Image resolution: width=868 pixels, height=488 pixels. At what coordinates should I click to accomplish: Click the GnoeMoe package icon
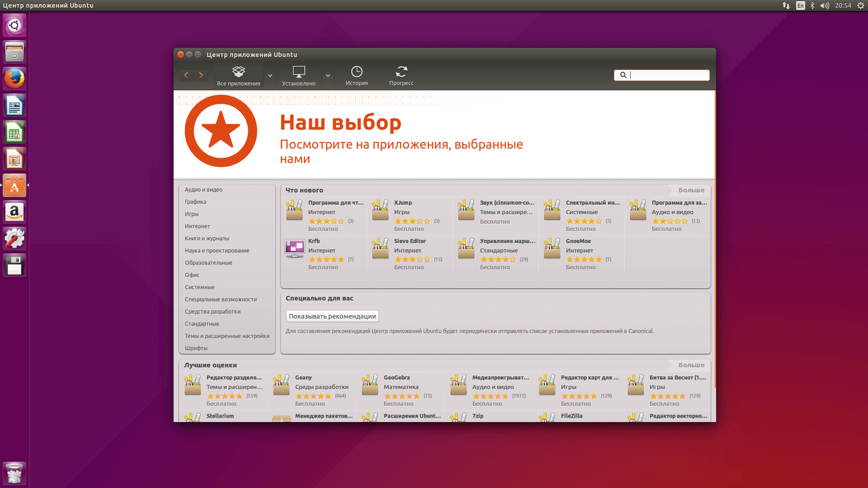point(552,249)
